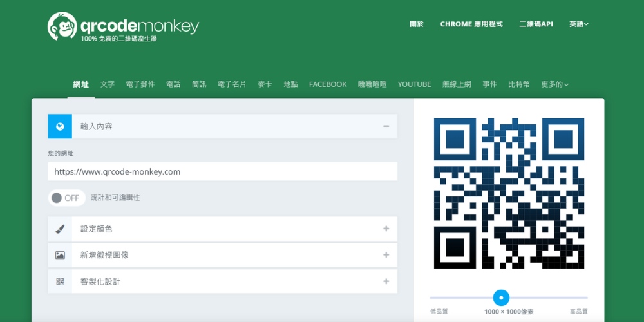Viewport: 644px width, 322px height.
Task: Open the 麥卡 tab
Action: coord(265,84)
